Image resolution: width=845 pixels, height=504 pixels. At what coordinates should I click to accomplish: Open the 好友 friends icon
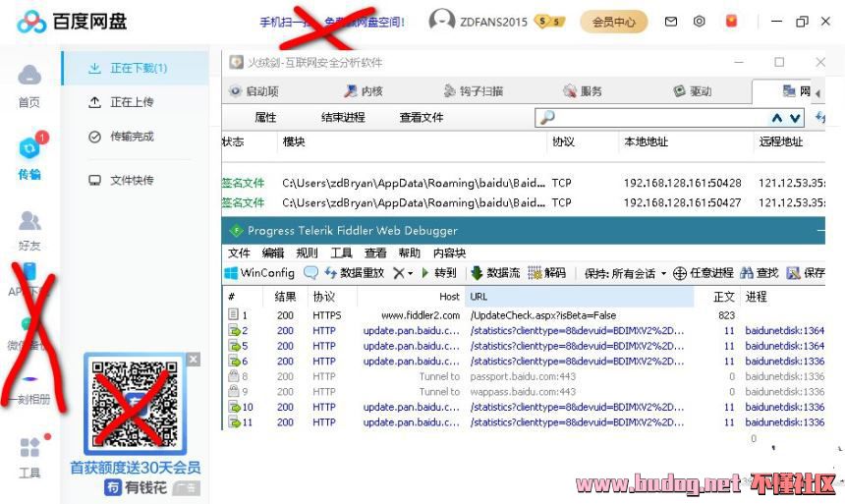[29, 221]
